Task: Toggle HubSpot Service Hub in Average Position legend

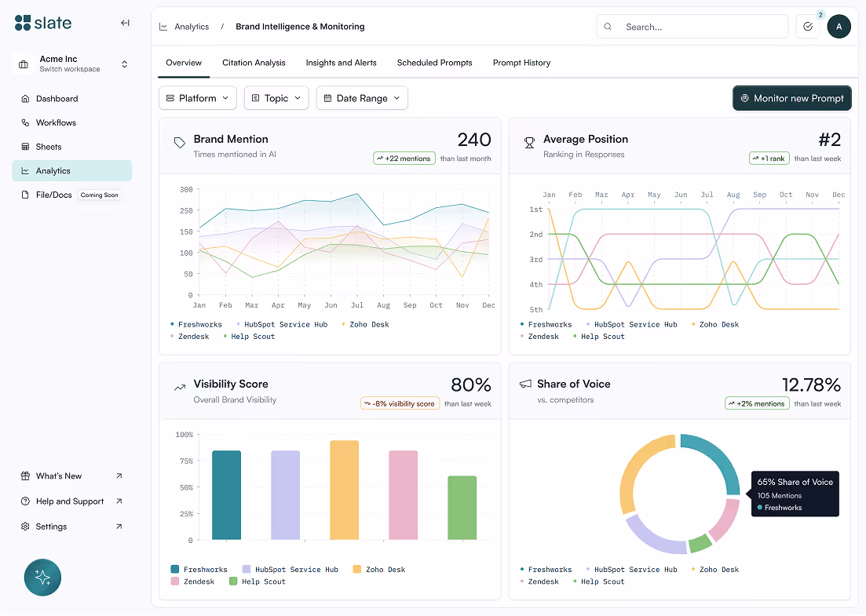Action: click(x=631, y=325)
